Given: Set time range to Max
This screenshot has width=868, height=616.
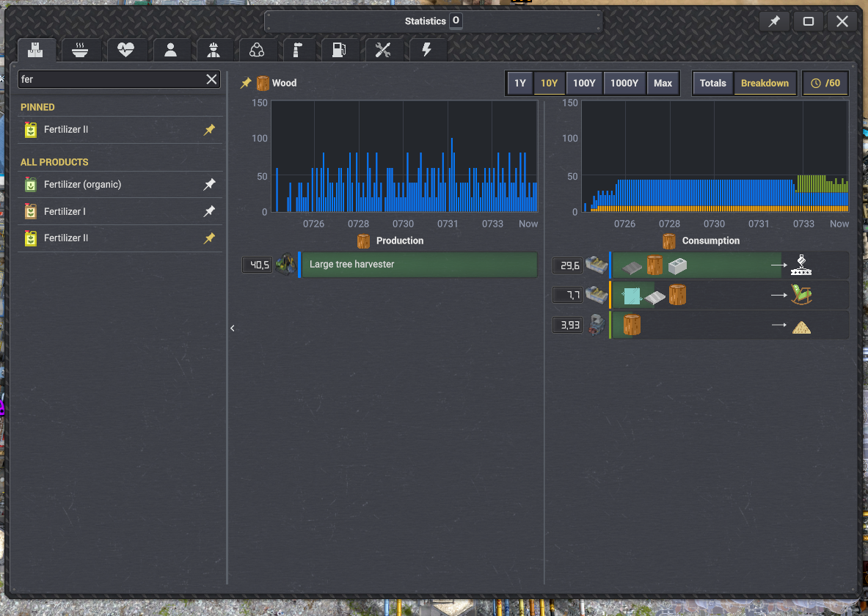Looking at the screenshot, I should [x=663, y=83].
